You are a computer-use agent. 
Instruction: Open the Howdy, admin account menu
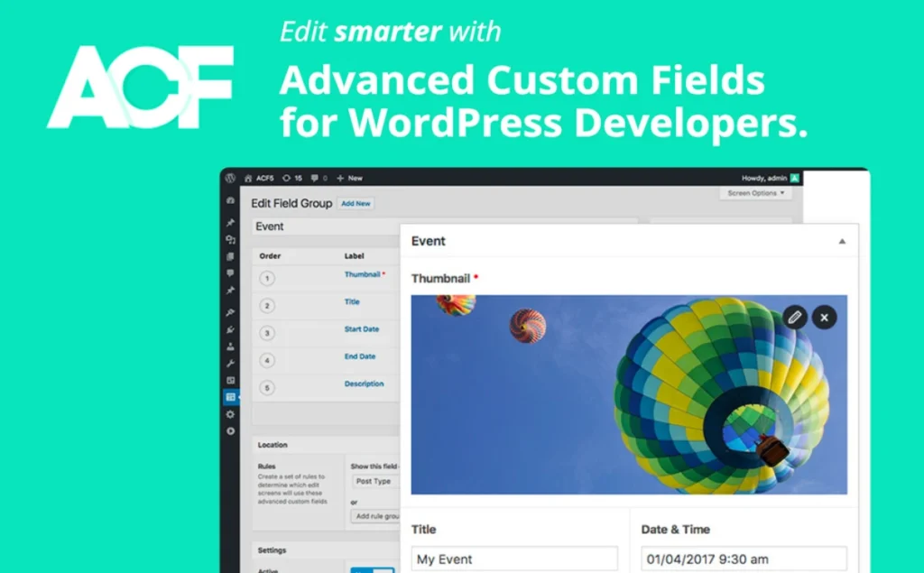click(x=771, y=178)
